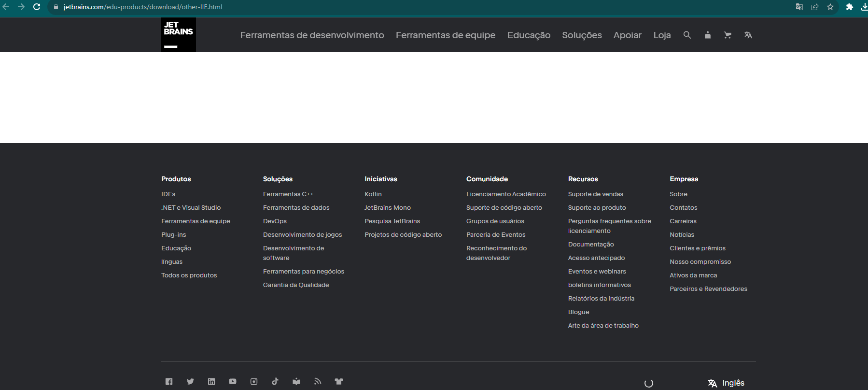Open Garantia da Qualidade link
The image size is (868, 390).
coord(296,285)
